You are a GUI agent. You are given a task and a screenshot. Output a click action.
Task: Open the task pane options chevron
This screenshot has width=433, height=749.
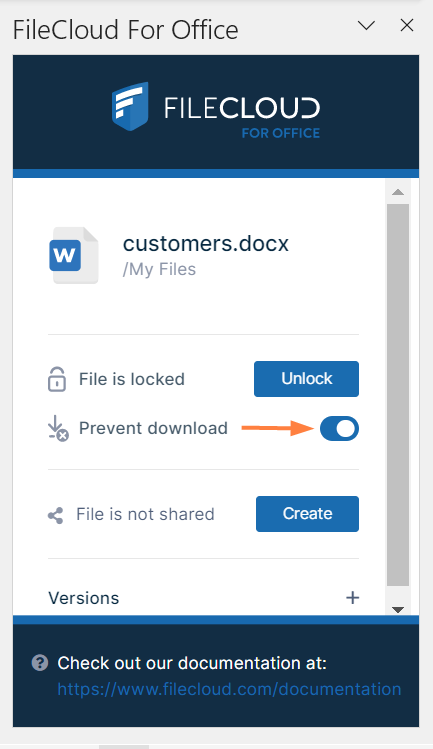(367, 25)
